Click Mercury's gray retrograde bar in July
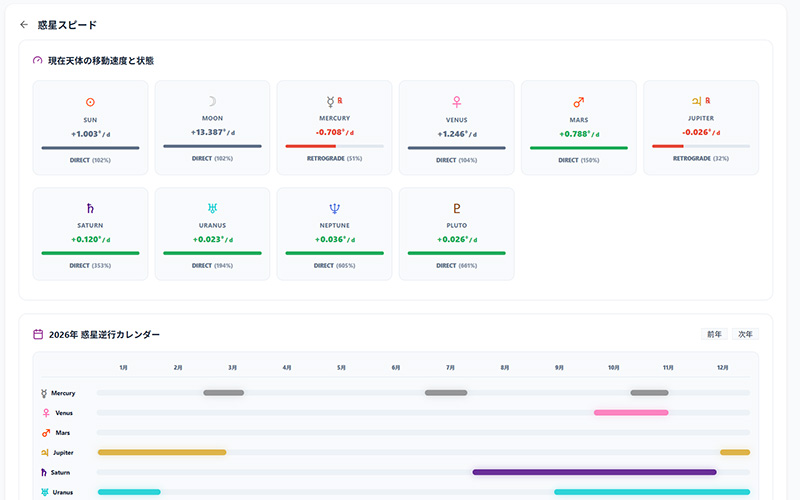Screen dimensions: 800x500 pyautogui.click(x=446, y=393)
